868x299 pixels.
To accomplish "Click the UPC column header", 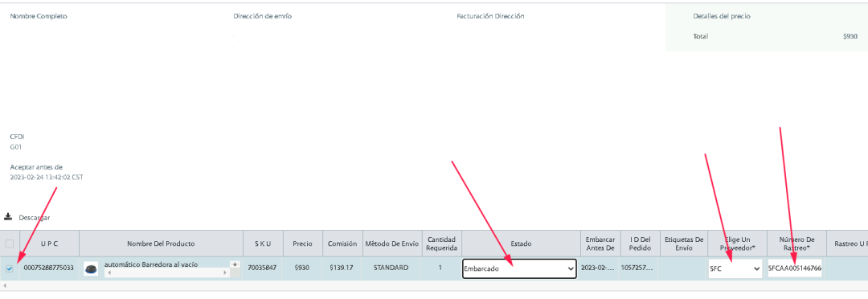I will 49,244.
